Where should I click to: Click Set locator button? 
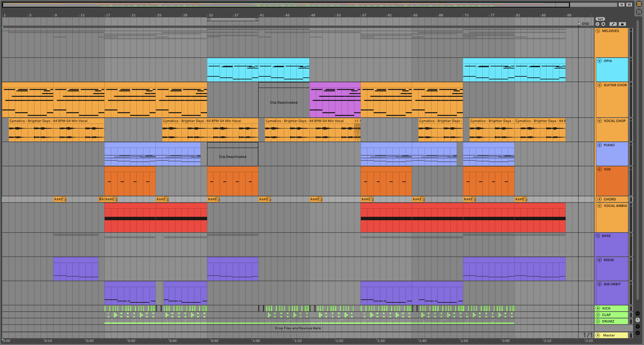tap(600, 19)
